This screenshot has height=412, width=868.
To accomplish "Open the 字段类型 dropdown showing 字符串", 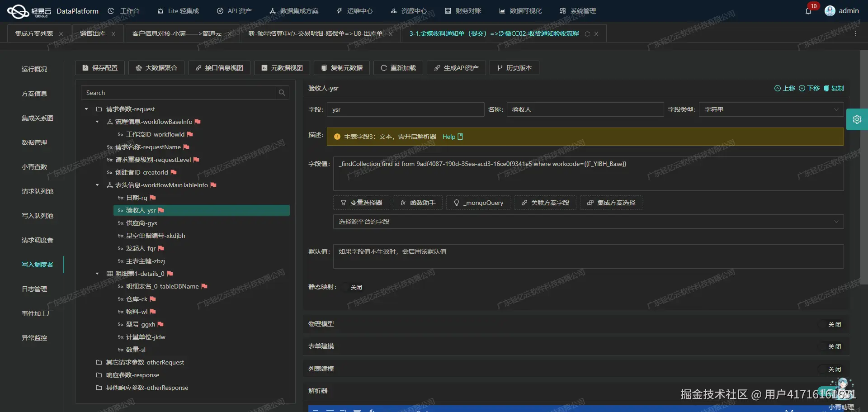I will pyautogui.click(x=771, y=109).
